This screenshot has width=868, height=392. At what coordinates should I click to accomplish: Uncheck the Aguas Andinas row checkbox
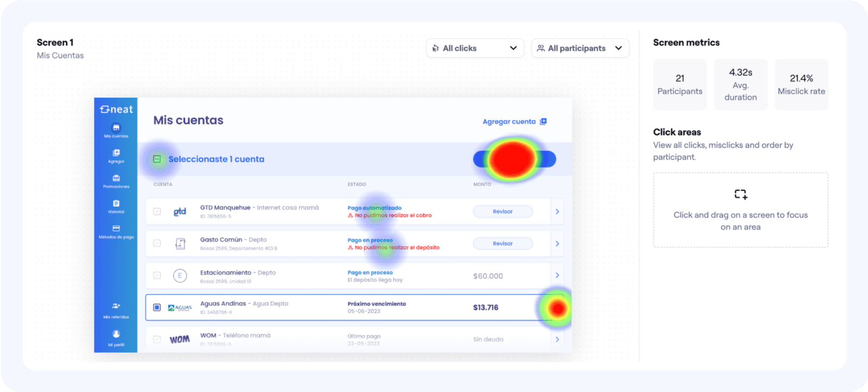click(x=157, y=307)
